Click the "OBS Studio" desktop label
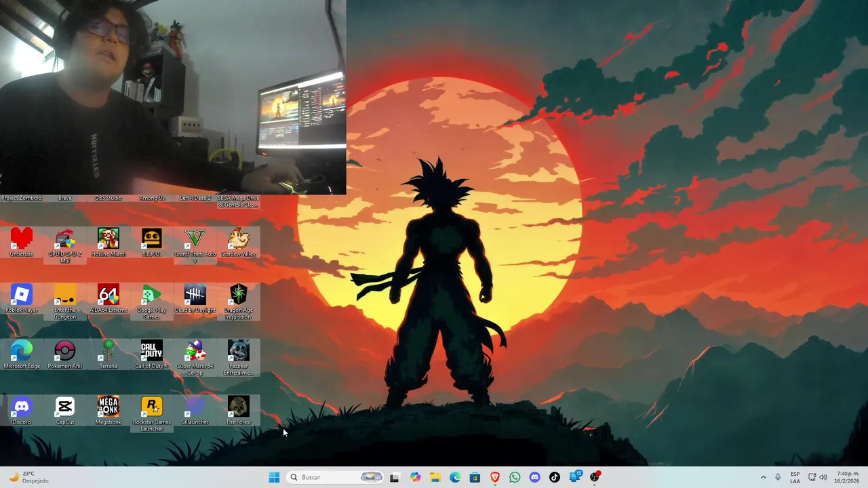The height and width of the screenshot is (488, 868). pos(108,198)
